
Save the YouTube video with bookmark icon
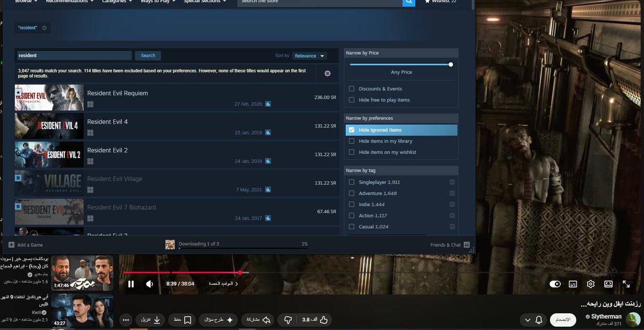tap(183, 320)
